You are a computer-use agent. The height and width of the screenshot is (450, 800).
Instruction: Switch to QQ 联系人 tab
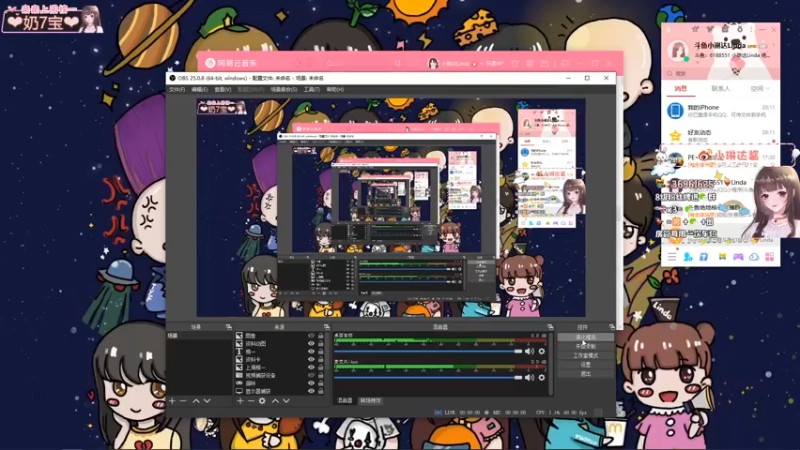click(x=720, y=89)
